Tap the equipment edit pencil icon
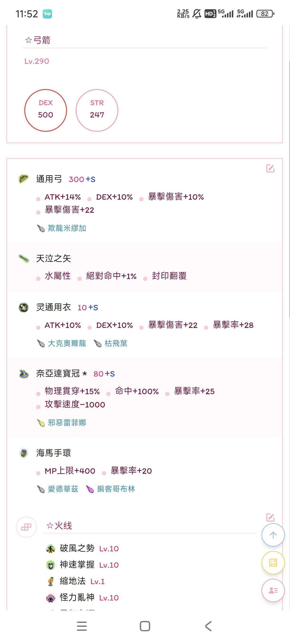The height and width of the screenshot is (644, 290). coord(270,169)
